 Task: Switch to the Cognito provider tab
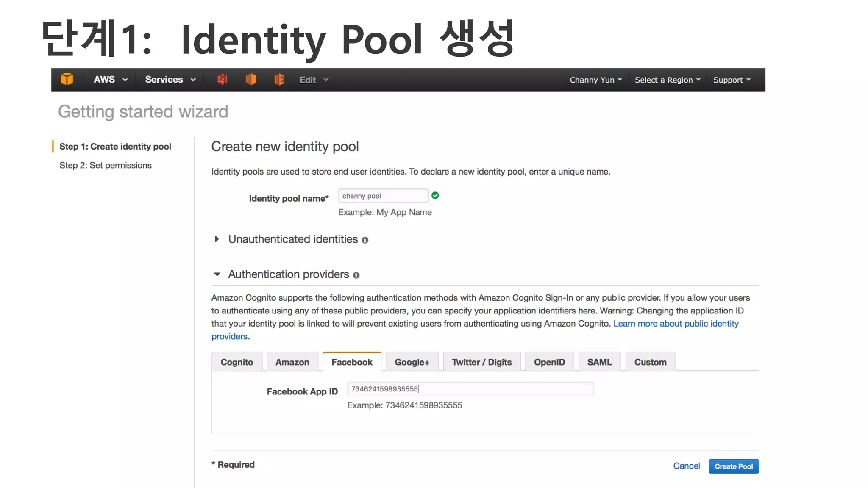(x=237, y=362)
